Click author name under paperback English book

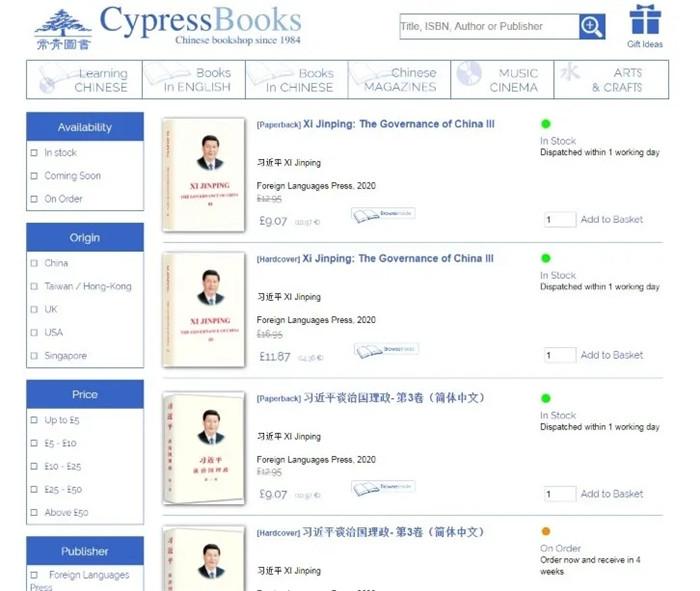[288, 163]
